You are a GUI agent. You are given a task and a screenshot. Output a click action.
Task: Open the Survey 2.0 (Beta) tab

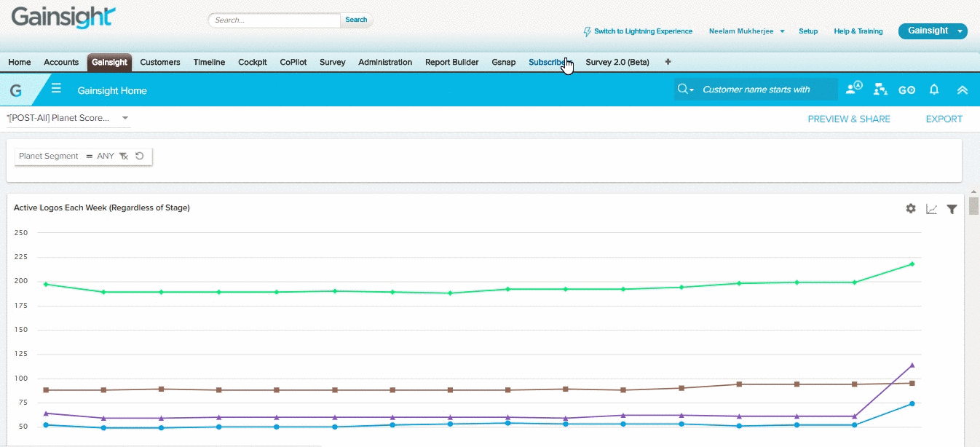(617, 62)
